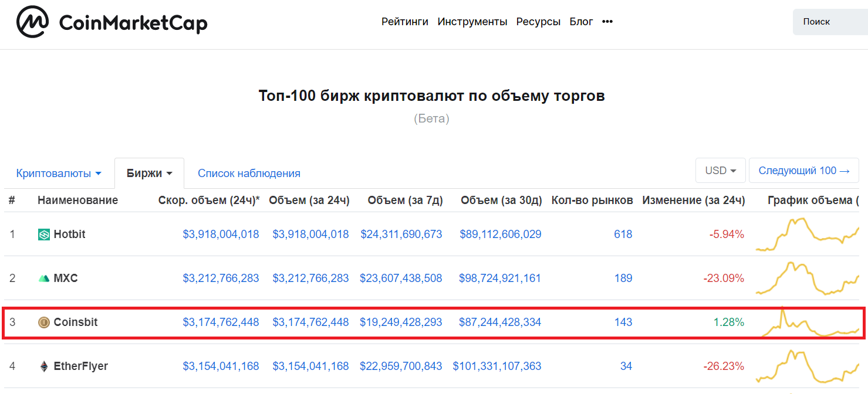Open the three-dots more menu in the header
Image resolution: width=868 pixels, height=394 pixels.
607,22
